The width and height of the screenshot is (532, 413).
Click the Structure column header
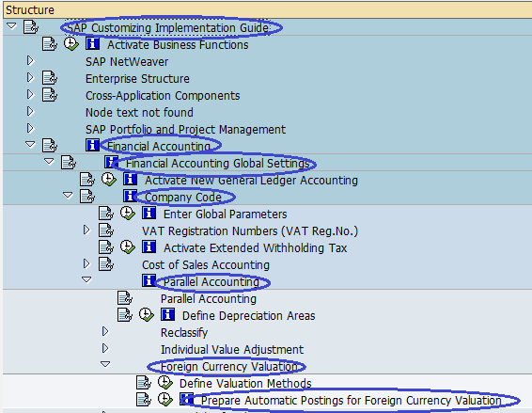[267, 9]
